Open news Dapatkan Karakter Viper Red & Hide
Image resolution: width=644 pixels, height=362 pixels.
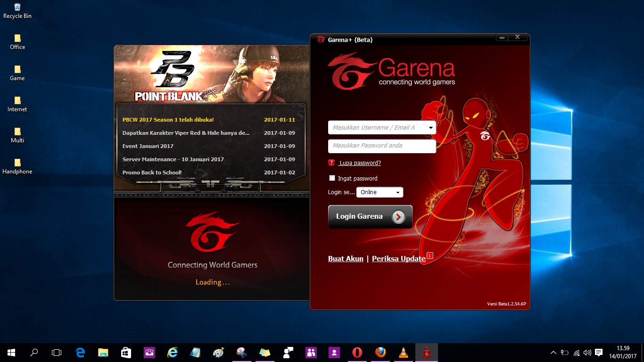pos(186,133)
